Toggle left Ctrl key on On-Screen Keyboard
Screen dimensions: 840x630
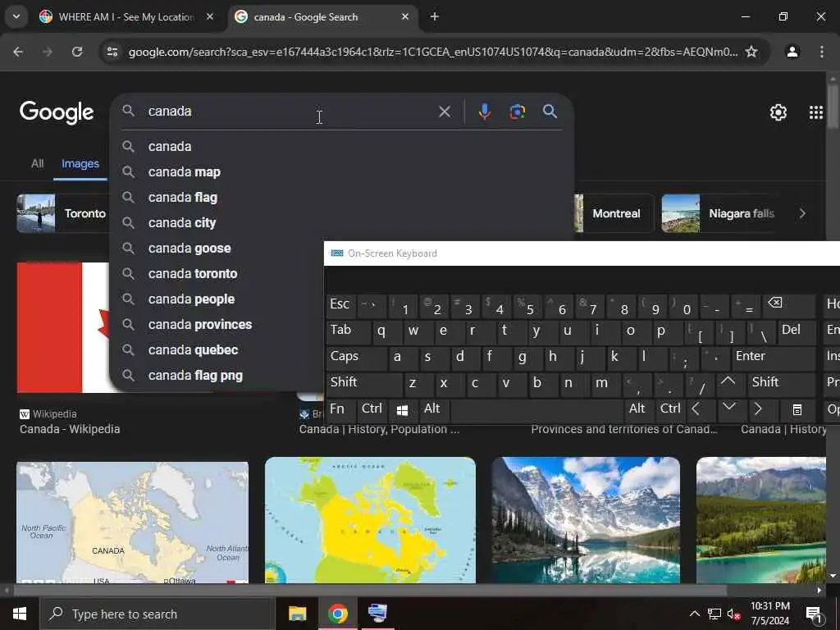click(372, 410)
